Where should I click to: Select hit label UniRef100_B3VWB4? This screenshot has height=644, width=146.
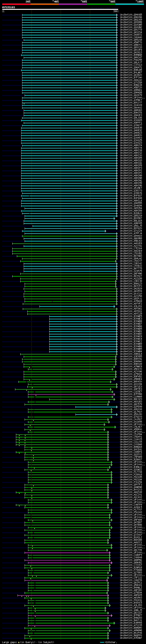(x=131, y=352)
